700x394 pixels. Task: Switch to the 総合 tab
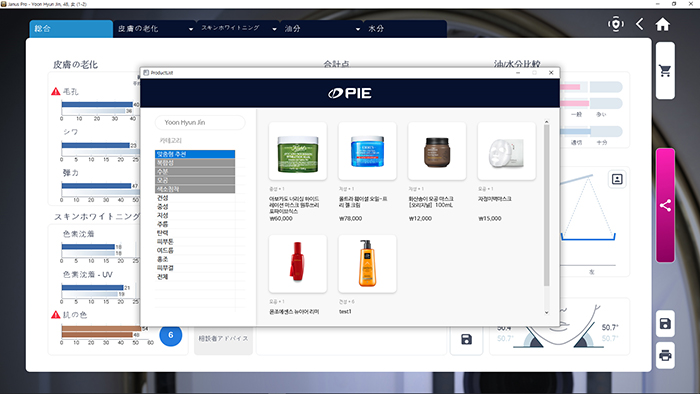pyautogui.click(x=71, y=29)
